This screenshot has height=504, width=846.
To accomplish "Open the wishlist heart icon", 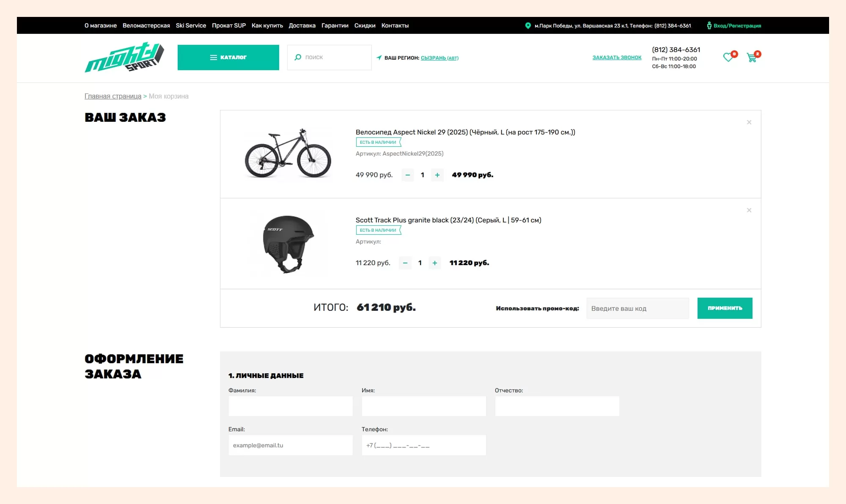I will pyautogui.click(x=728, y=57).
